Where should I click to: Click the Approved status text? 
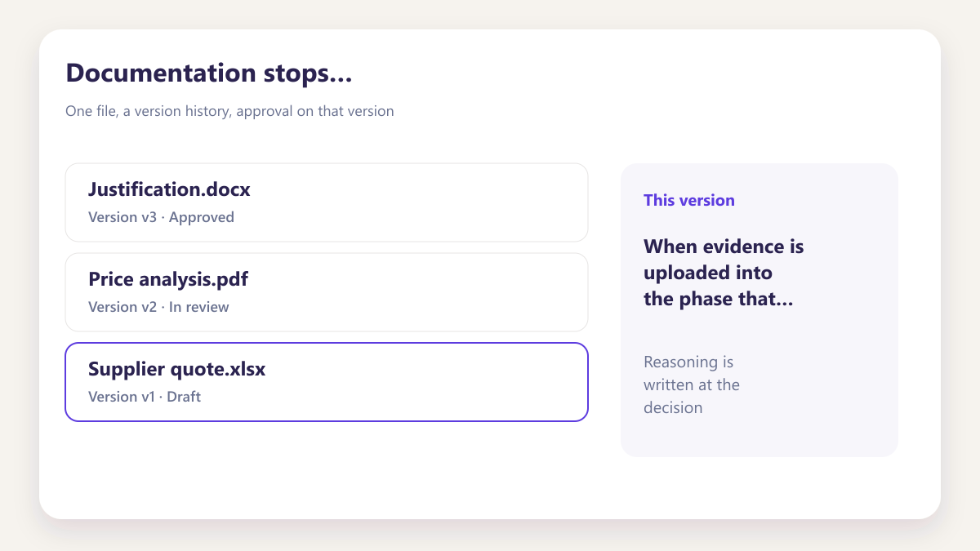pos(202,217)
